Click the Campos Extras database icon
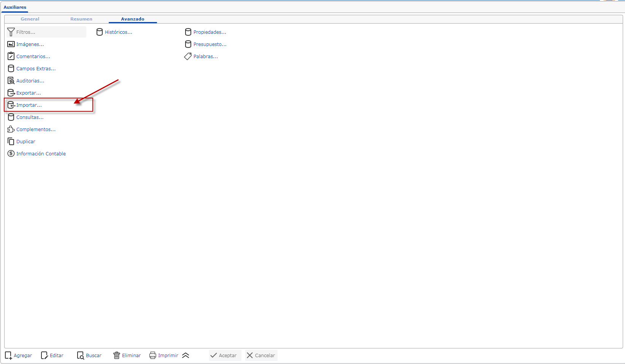The height and width of the screenshot is (364, 625). tap(11, 68)
